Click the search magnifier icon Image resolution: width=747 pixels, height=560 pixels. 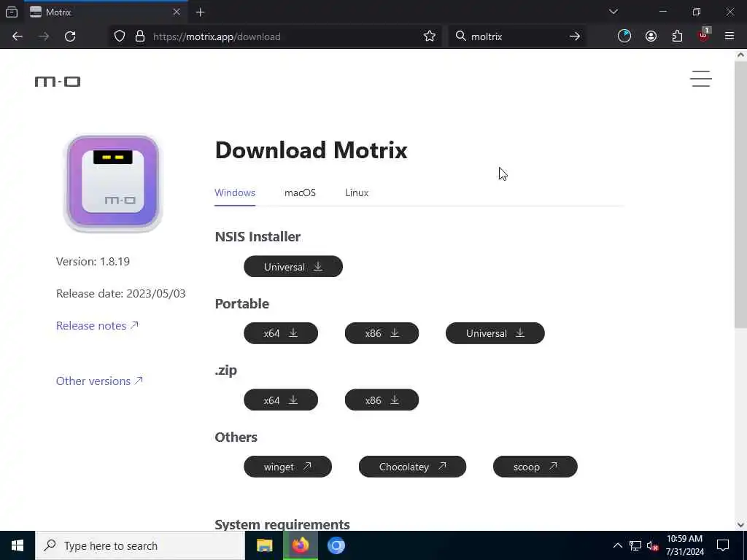coord(461,36)
